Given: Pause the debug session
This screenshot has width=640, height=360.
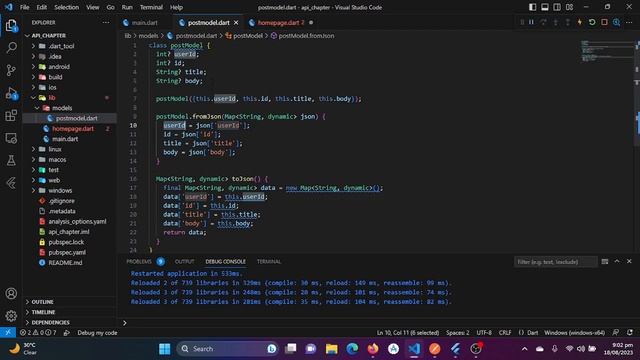Looking at the screenshot, I should (531, 22).
